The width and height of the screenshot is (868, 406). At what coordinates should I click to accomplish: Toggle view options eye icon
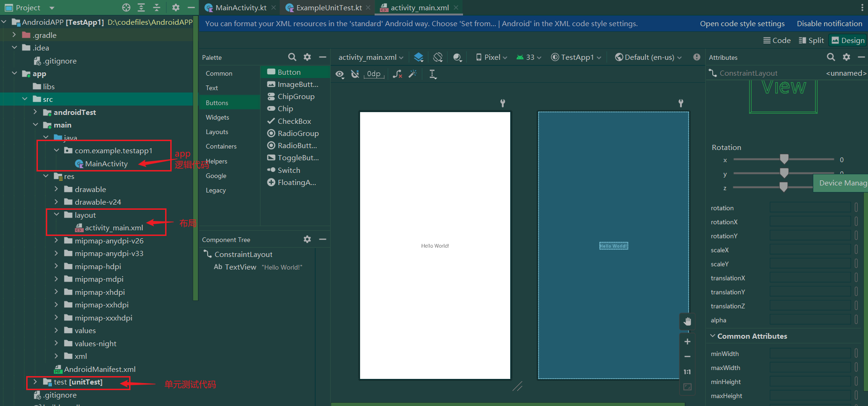340,74
